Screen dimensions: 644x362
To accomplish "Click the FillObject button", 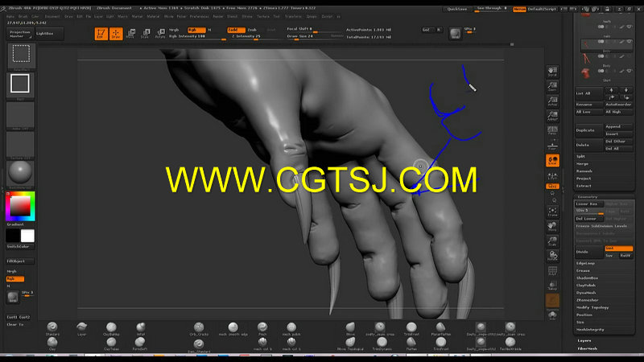I will (20, 261).
